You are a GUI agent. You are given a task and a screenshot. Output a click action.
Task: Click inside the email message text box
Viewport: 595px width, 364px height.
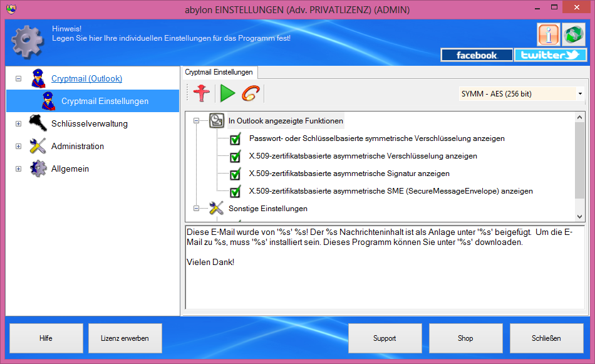(x=385, y=268)
